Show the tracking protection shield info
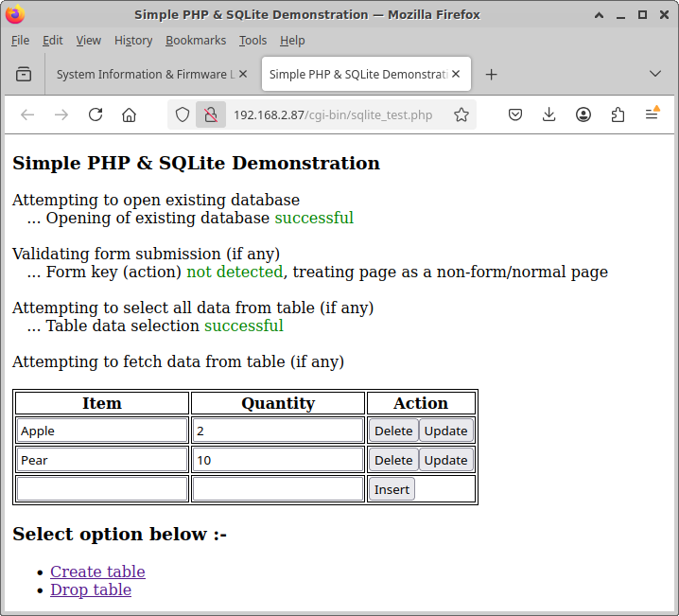This screenshot has width=679, height=616. click(183, 114)
